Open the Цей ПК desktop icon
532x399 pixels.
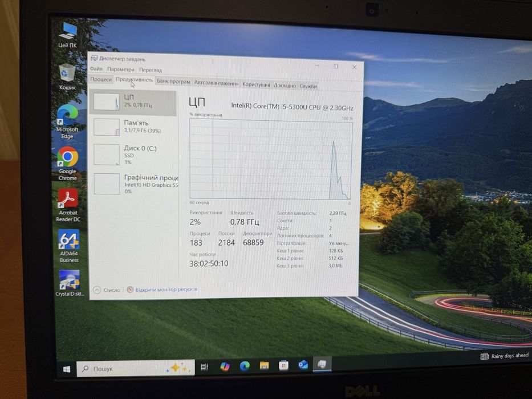[x=68, y=35]
